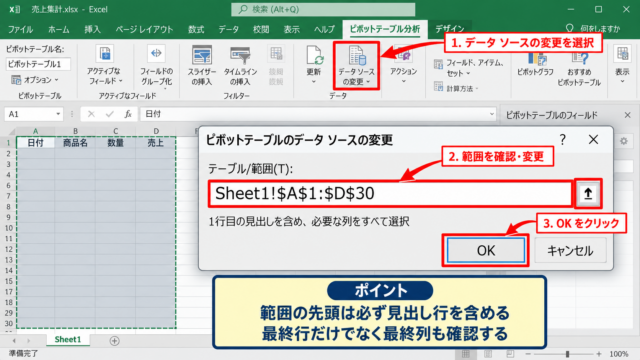The image size is (640, 360).
Task: Click the 100% zoom level text
Action: [619, 354]
